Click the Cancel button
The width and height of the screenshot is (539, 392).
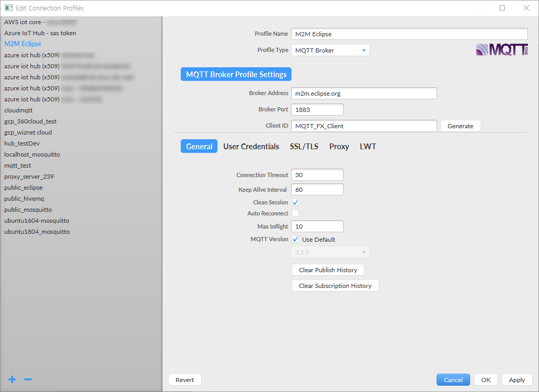[x=453, y=379]
